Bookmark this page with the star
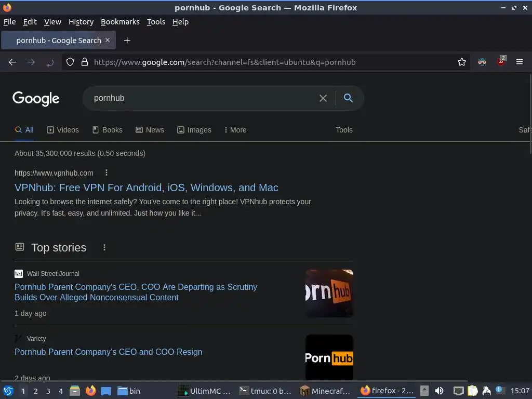The height and width of the screenshot is (399, 532). [461, 62]
